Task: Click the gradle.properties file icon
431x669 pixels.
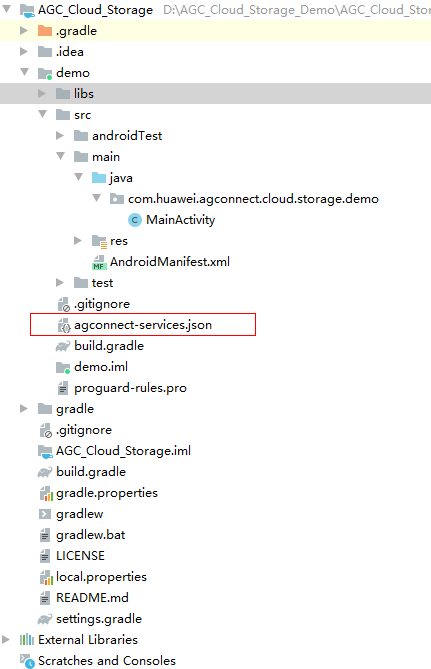Action: (46, 494)
